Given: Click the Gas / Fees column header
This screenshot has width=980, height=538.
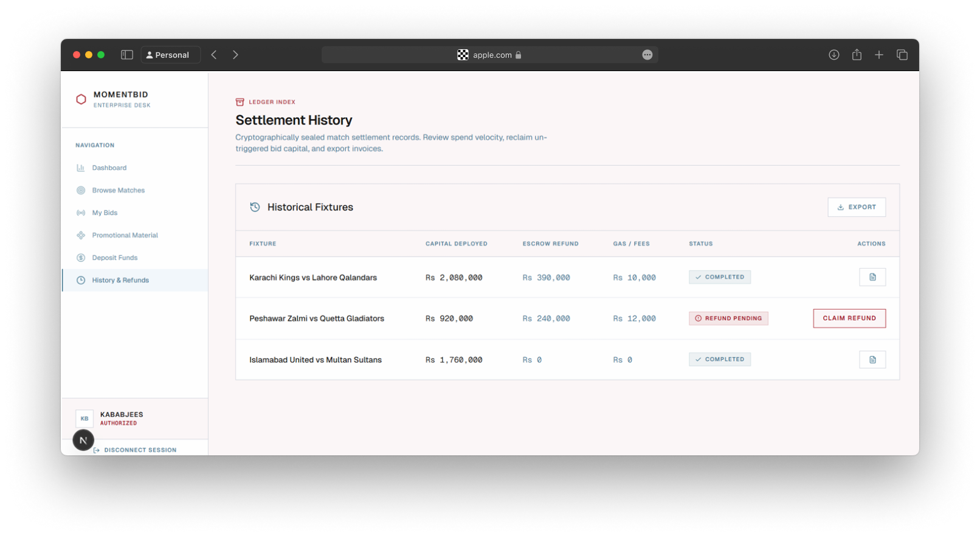Looking at the screenshot, I should coord(632,244).
